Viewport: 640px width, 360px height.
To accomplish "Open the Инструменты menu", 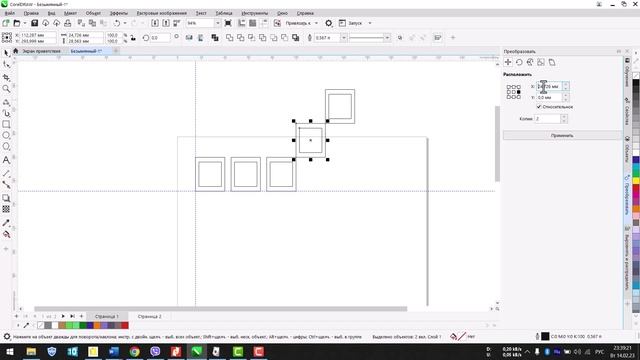I will (x=255, y=13).
